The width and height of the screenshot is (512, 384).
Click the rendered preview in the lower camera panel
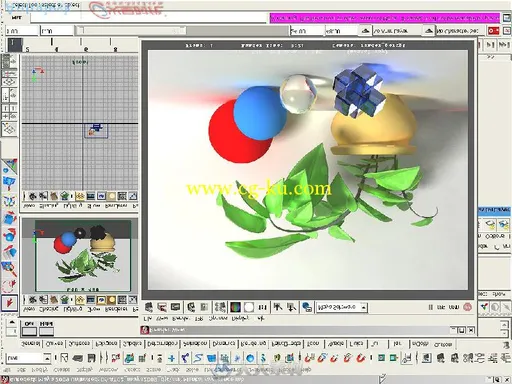(83, 256)
